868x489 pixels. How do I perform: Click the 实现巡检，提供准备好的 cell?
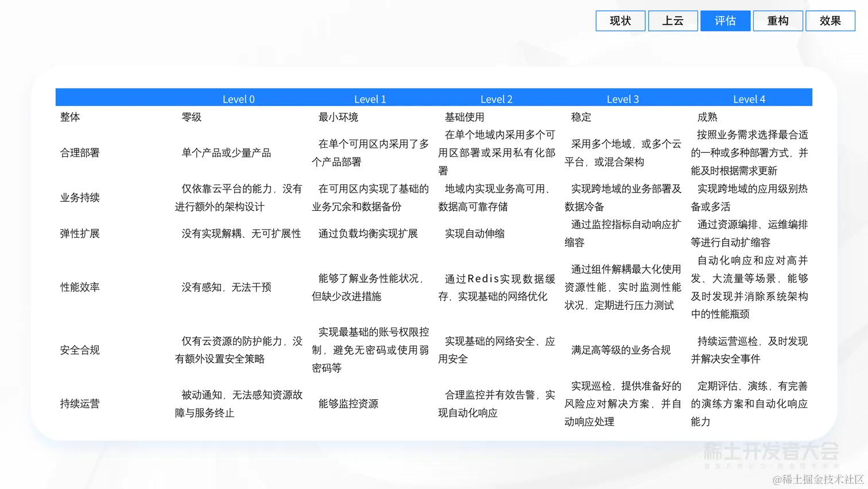coord(623,403)
